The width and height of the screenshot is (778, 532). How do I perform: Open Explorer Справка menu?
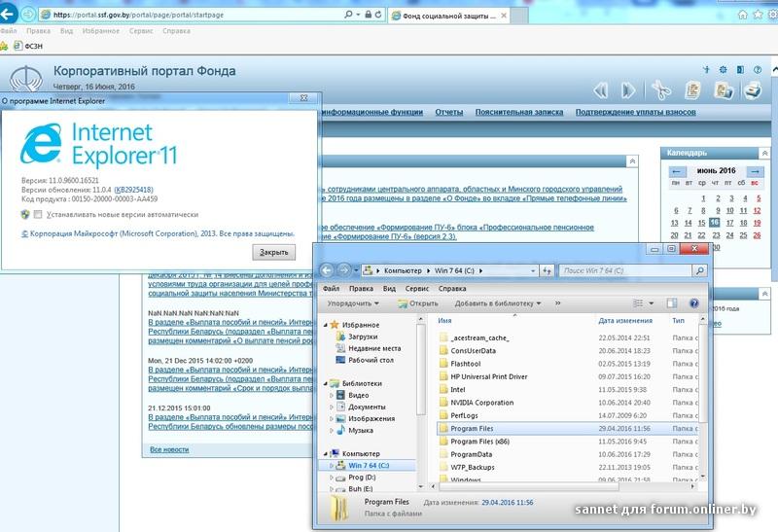tap(452, 288)
